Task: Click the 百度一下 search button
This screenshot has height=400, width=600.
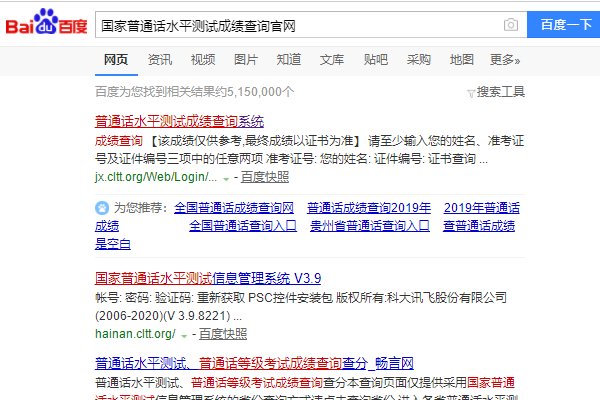Action: click(563, 25)
